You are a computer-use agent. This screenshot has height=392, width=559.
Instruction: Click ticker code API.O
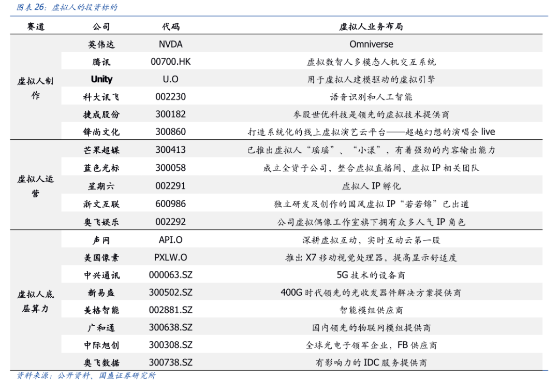coord(171,240)
